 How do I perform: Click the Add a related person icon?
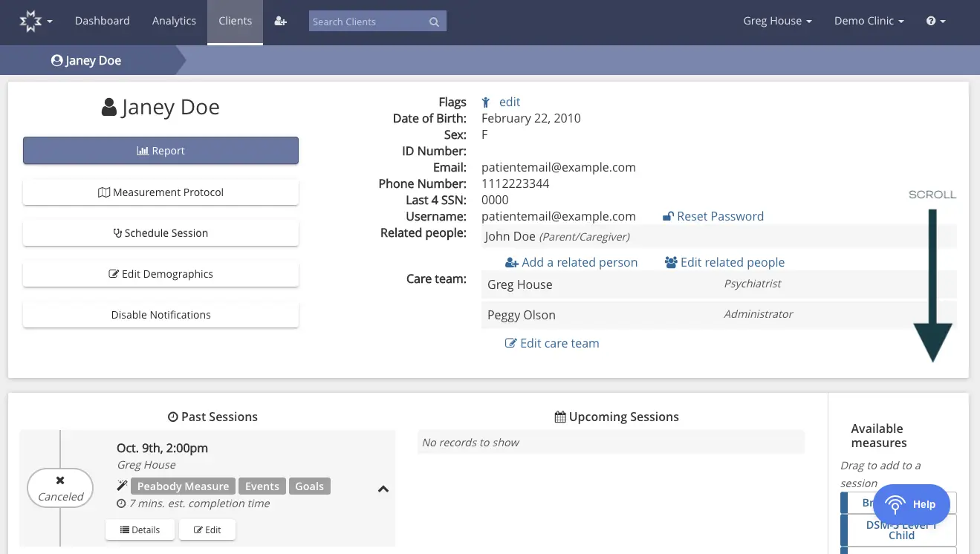point(511,262)
